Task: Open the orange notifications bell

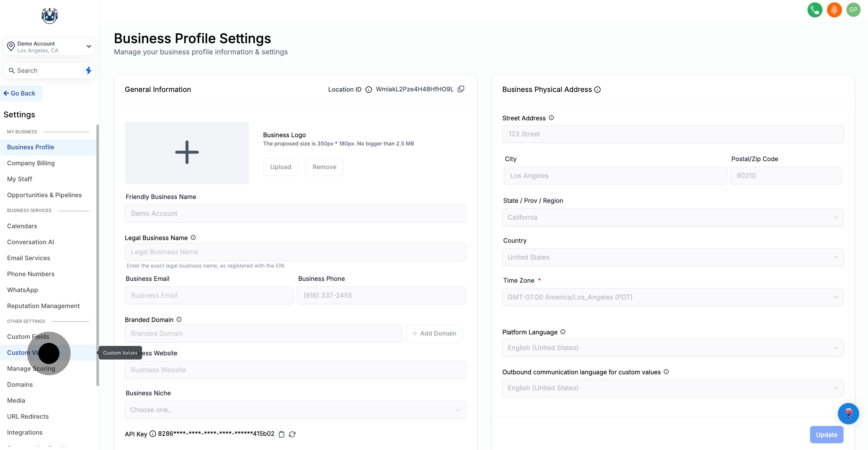Action: coord(834,10)
